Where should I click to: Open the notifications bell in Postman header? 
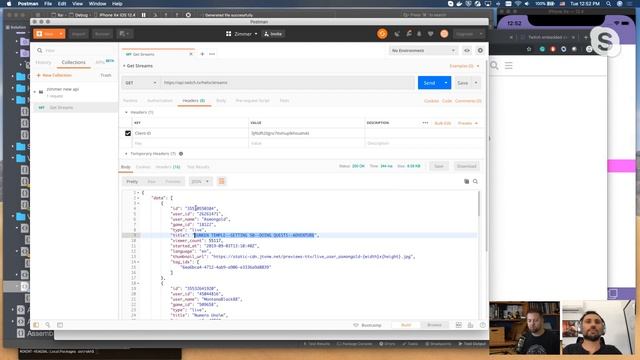[x=419, y=34]
